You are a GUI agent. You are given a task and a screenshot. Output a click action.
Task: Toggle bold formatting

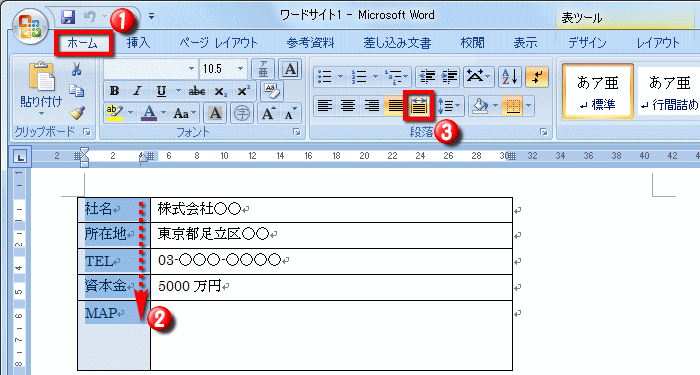114,91
